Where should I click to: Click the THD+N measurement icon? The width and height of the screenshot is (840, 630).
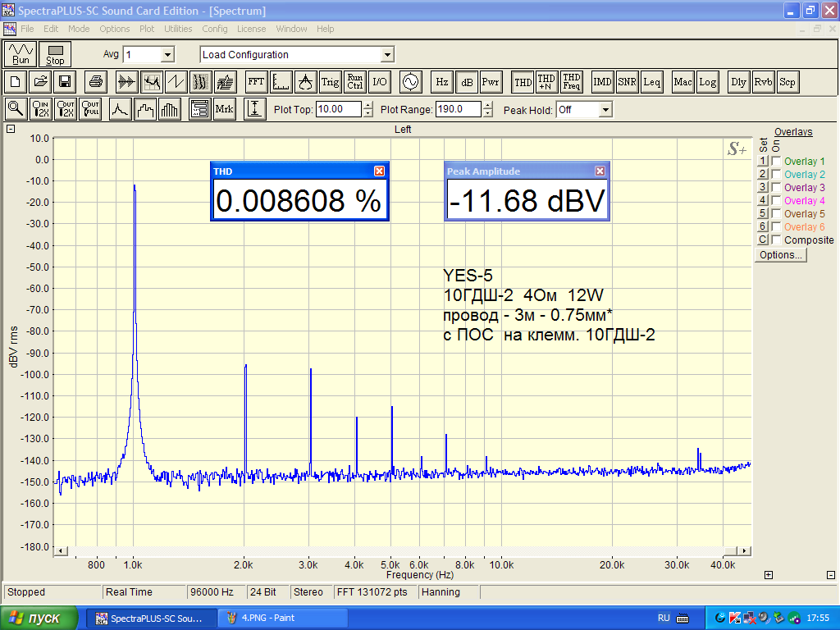[546, 82]
